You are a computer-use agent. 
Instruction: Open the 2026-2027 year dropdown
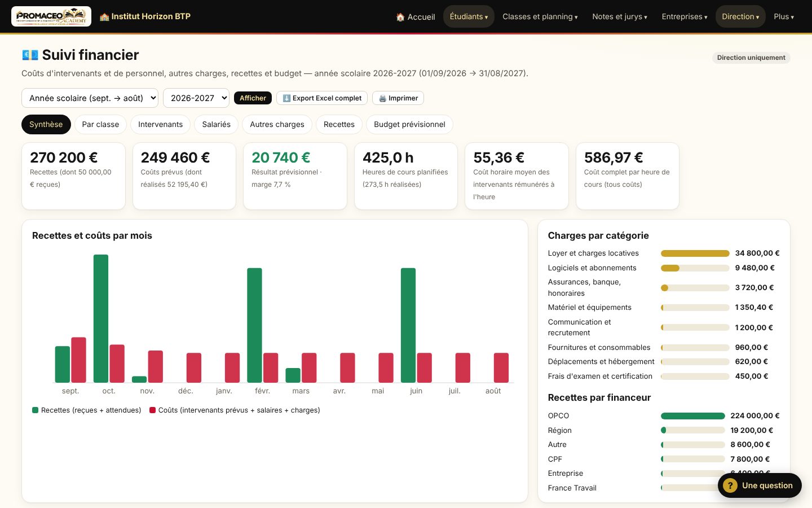coord(196,98)
